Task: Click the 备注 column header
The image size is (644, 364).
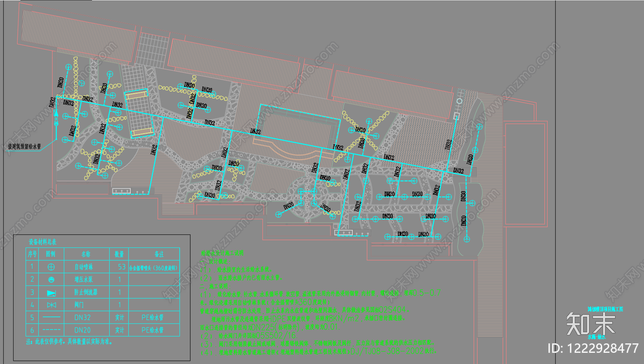Action: point(159,254)
